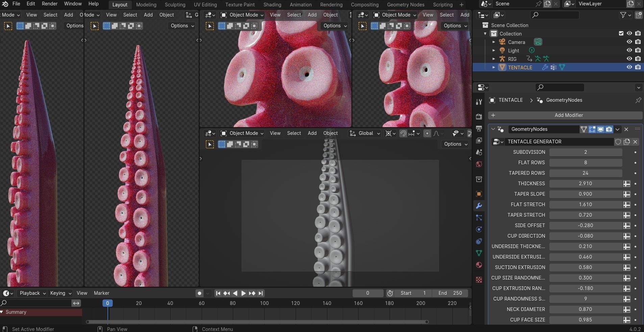The height and width of the screenshot is (332, 644).
Task: Open the Tool properties tab
Action: (x=479, y=102)
